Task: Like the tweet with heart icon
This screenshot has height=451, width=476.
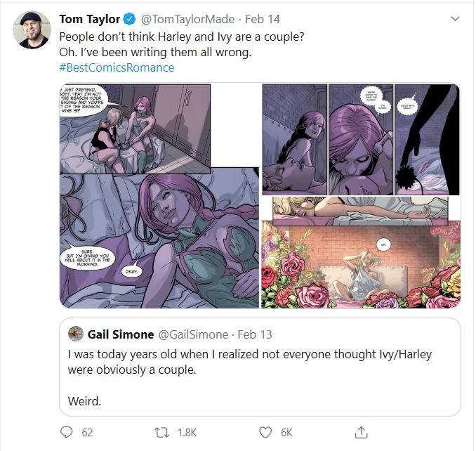Action: coord(265,432)
